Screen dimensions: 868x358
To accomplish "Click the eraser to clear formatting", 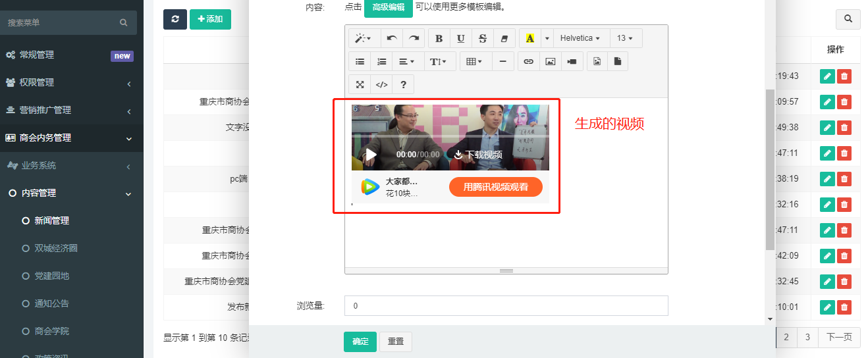I will coord(504,38).
